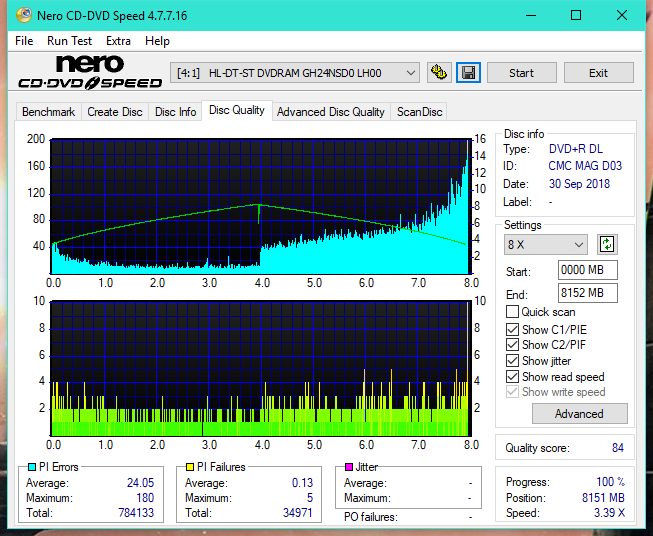Open the drive options tools icon
Image resolution: width=653 pixels, height=536 pixels.
point(439,73)
